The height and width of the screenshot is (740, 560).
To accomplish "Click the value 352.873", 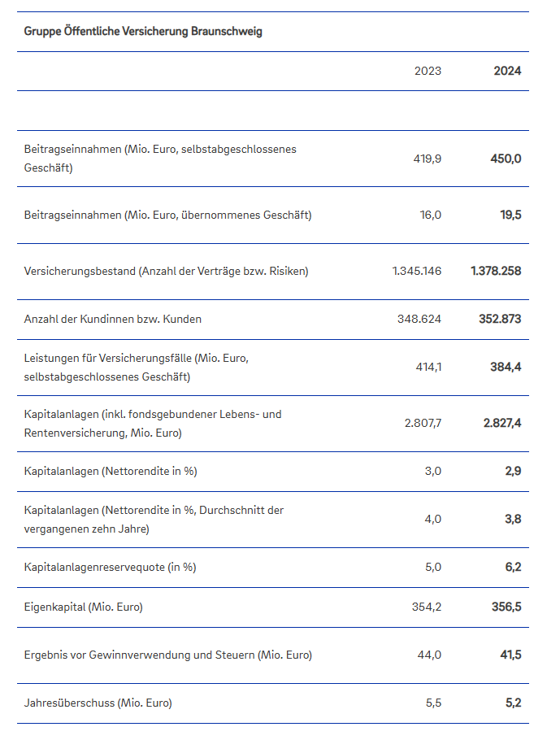I will (500, 319).
